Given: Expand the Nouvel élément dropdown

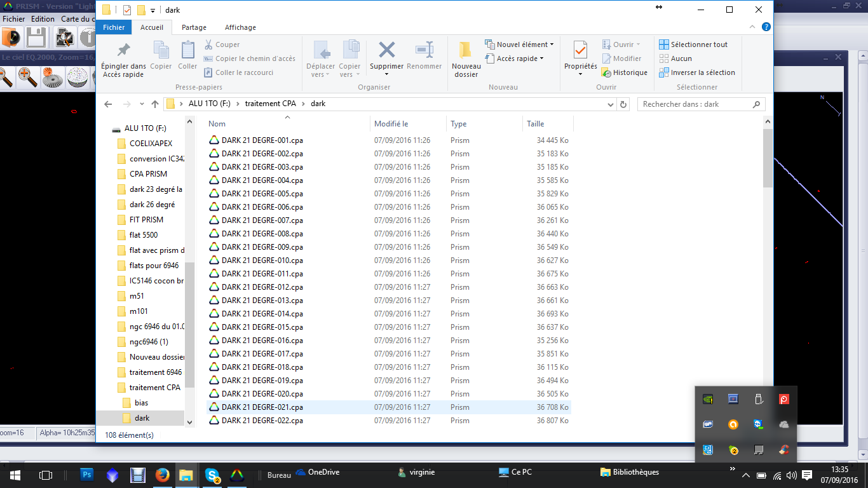Looking at the screenshot, I should point(519,44).
